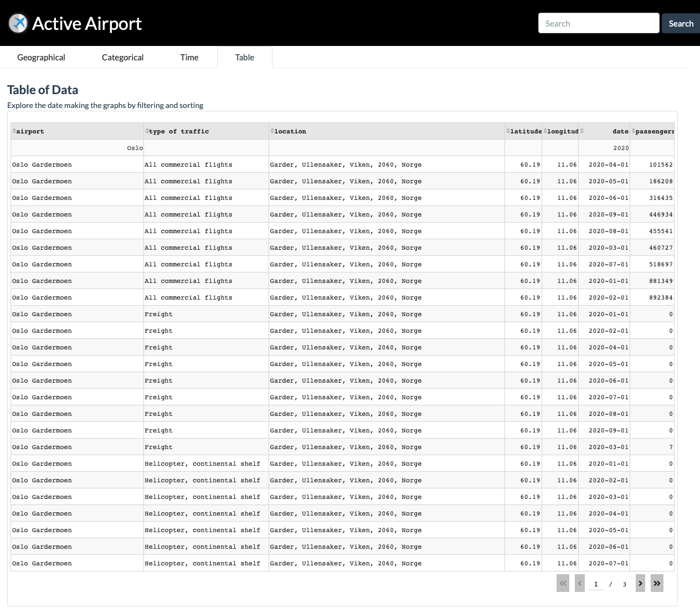Viewport: 700px width, 613px height.
Task: Open the Time tab
Action: click(x=189, y=57)
